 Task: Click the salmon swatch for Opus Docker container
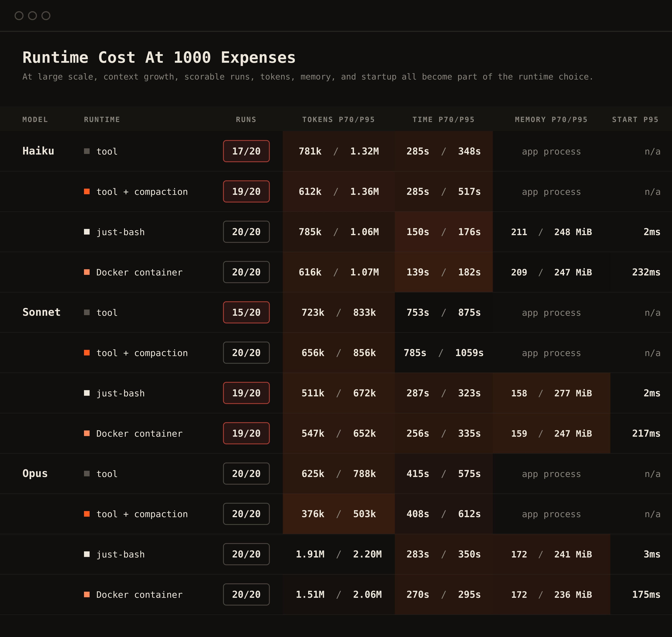87,594
